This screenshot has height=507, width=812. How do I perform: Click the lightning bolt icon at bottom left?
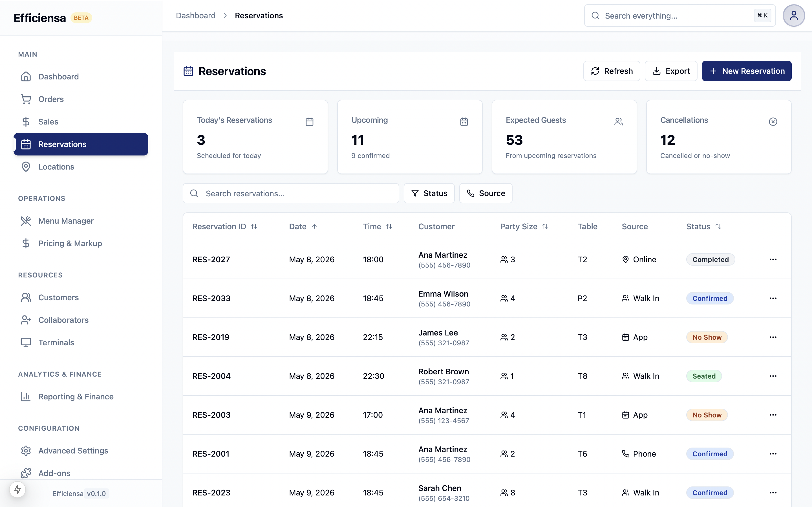(x=17, y=490)
